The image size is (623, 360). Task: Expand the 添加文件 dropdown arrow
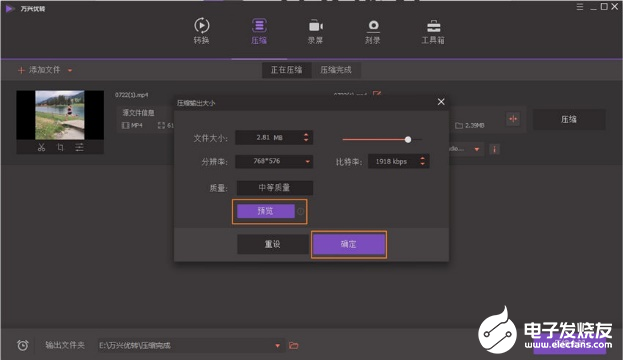[70, 71]
